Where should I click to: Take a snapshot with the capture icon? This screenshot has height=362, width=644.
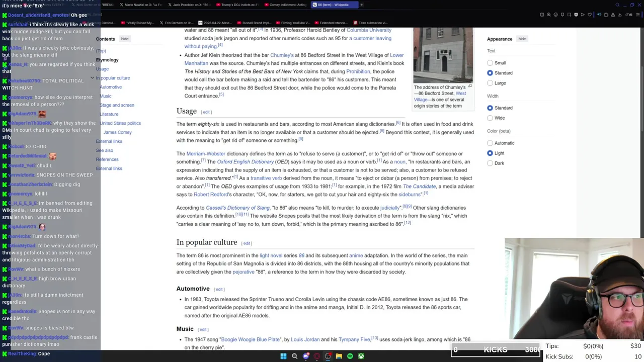click(569, 15)
